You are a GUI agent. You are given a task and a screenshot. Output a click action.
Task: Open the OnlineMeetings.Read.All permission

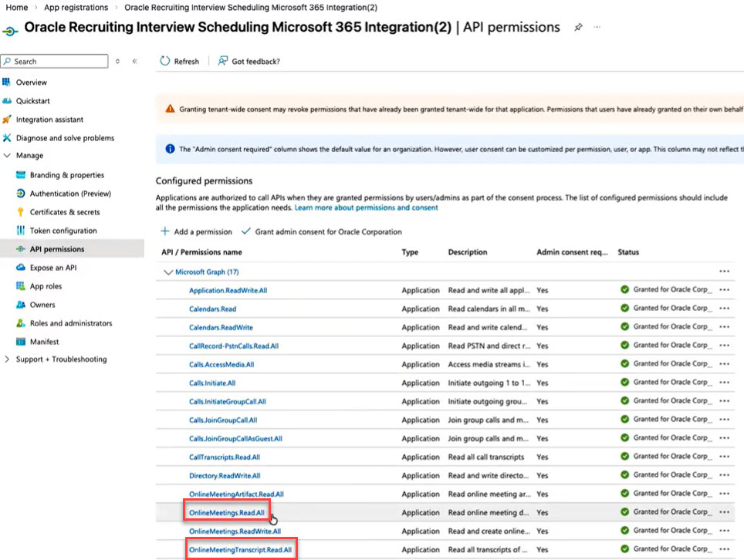pos(227,512)
